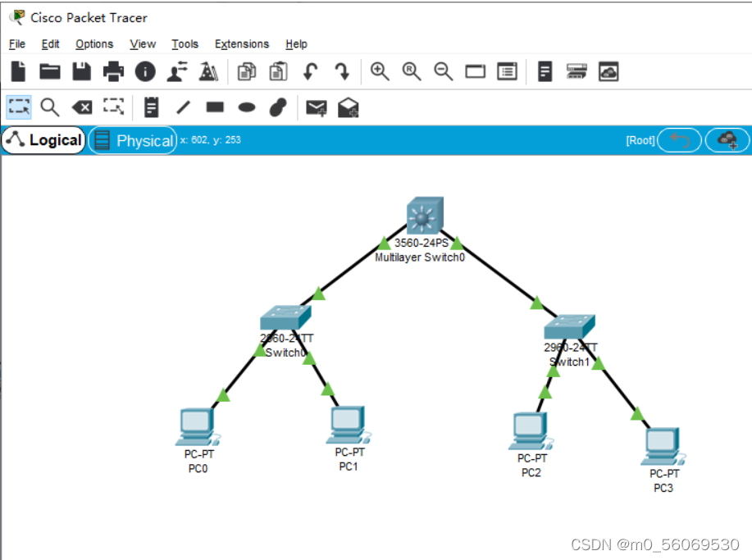Open Network Information icon
This screenshot has height=560, width=752.
point(145,71)
